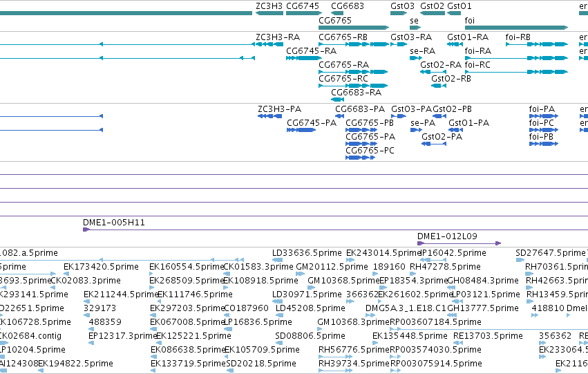Select transcript foi-RB
Image resolution: width=588 pixels, height=374 pixels.
537,44
